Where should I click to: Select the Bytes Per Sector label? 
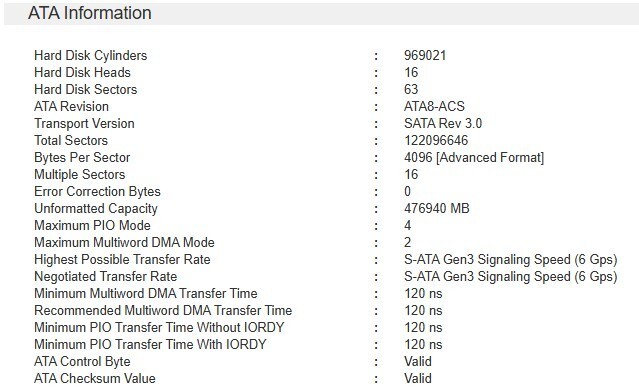pos(82,157)
